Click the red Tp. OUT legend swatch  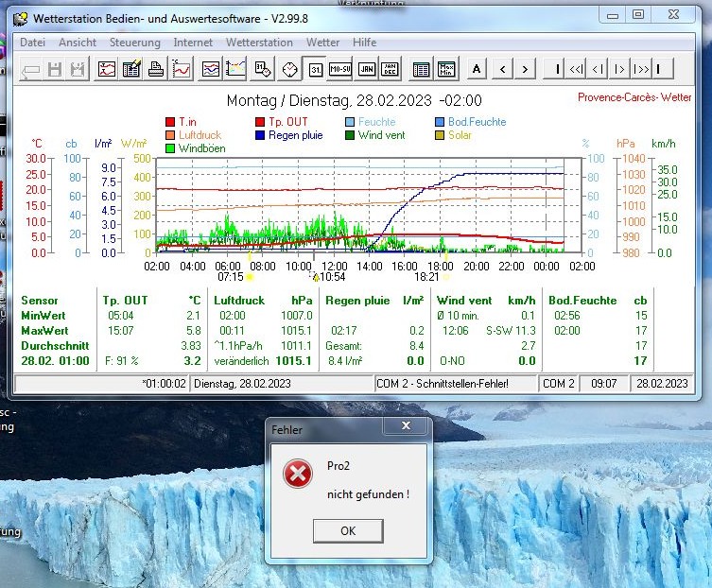[x=260, y=122]
